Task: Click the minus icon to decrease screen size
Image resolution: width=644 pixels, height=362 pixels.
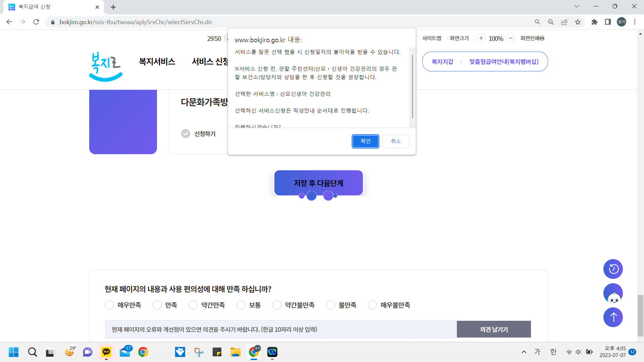Action: pos(511,38)
